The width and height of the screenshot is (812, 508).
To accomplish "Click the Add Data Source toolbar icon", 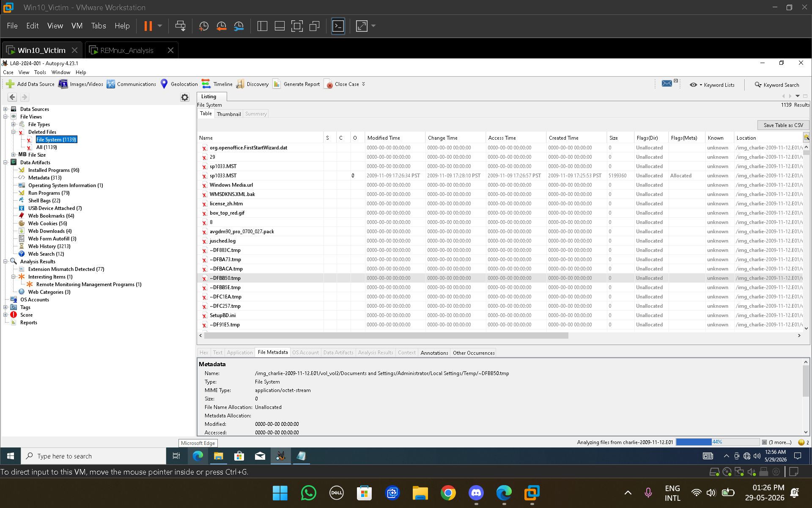I will pyautogui.click(x=10, y=84).
